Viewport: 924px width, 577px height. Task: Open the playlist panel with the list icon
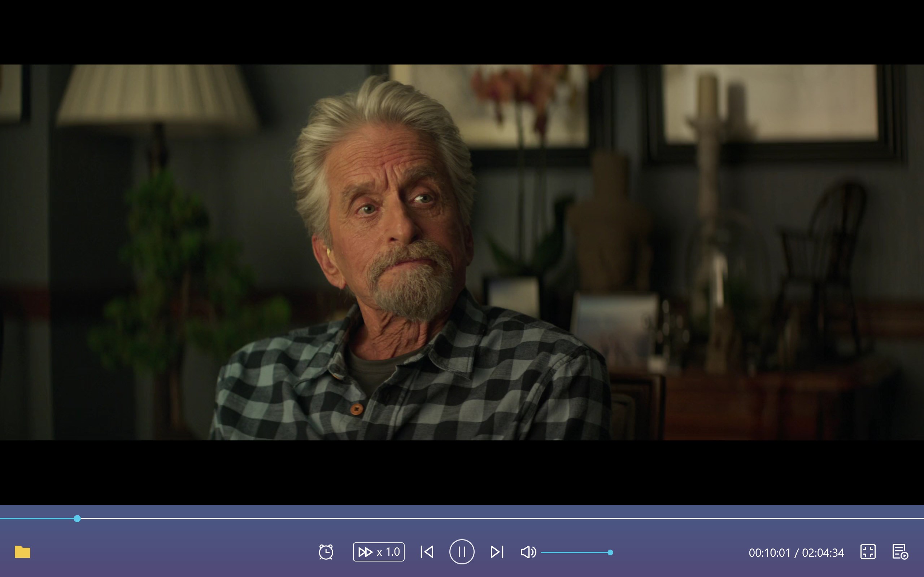(x=899, y=552)
